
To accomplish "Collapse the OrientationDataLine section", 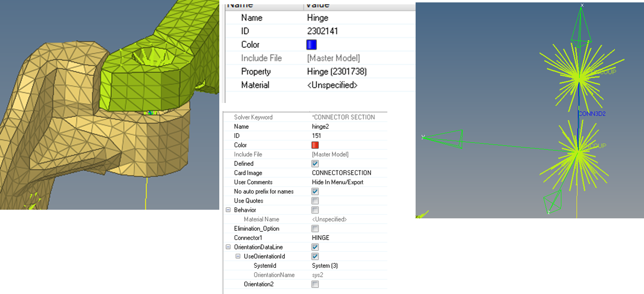I will (x=228, y=247).
